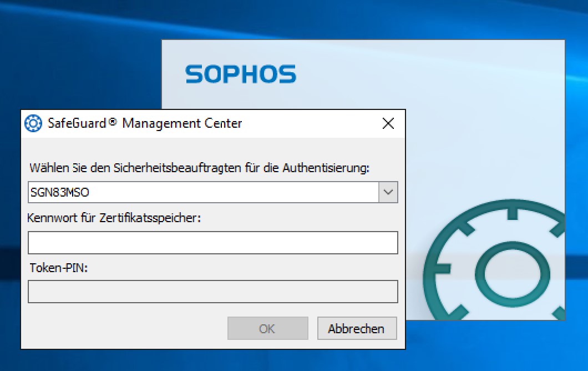The image size is (588, 371).
Task: Click the 'Wählen Sie den Sicherheitsbeauftragten' label
Action: 200,168
